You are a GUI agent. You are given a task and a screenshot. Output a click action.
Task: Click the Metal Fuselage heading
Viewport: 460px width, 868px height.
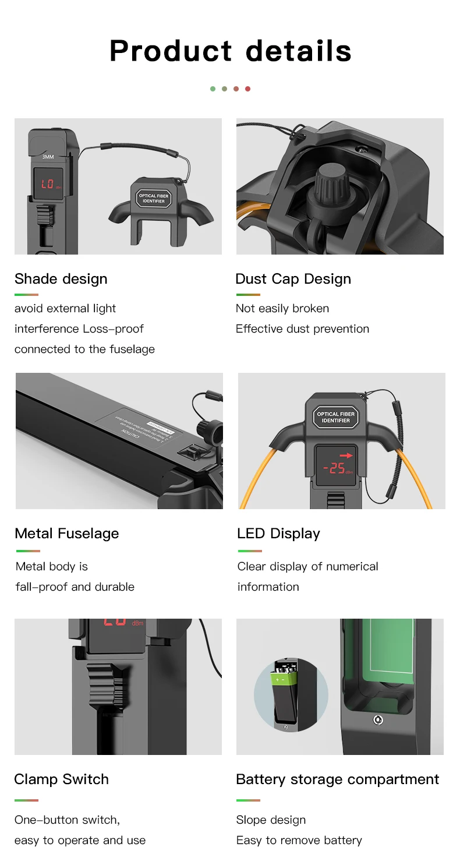point(67,533)
